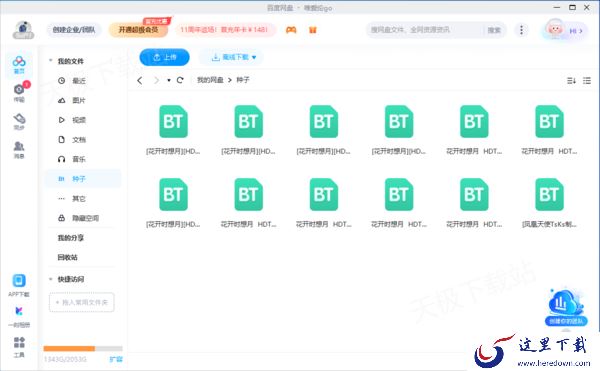The height and width of the screenshot is (371, 600).
Task: Collapse the 我的文件 tree section
Action: pyautogui.click(x=51, y=61)
